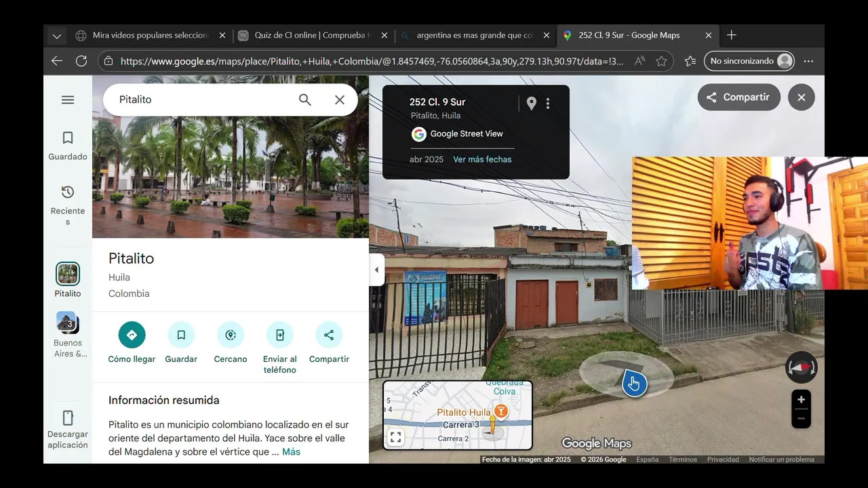Viewport: 868px width, 488px height.
Task: Search nearby with Cercano button
Action: 231,343
